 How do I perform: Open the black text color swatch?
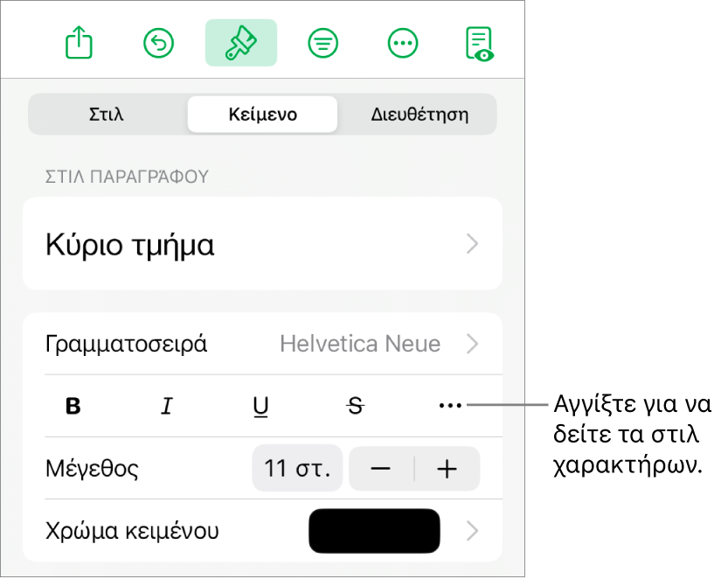click(x=374, y=531)
